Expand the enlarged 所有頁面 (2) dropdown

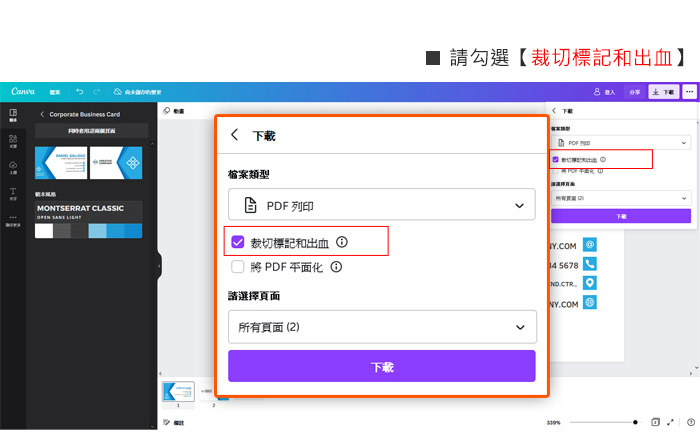click(381, 327)
